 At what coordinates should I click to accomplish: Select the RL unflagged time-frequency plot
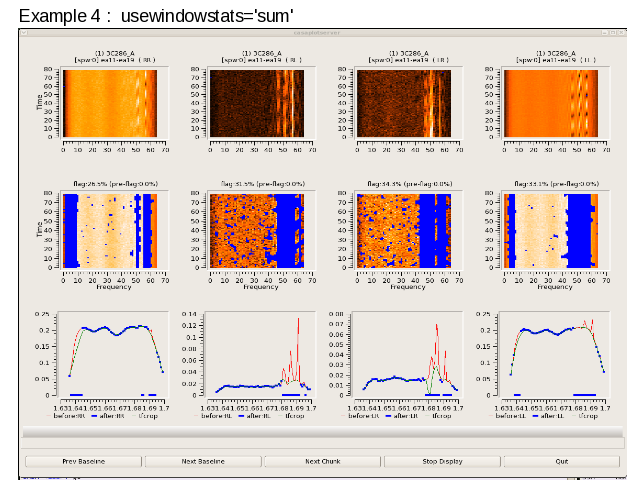click(x=257, y=103)
